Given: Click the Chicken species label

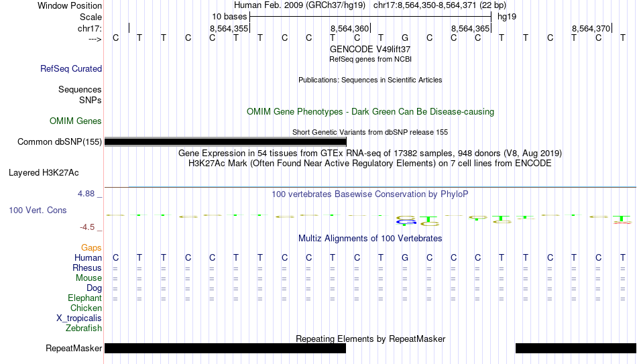Looking at the screenshot, I should pos(86,308).
